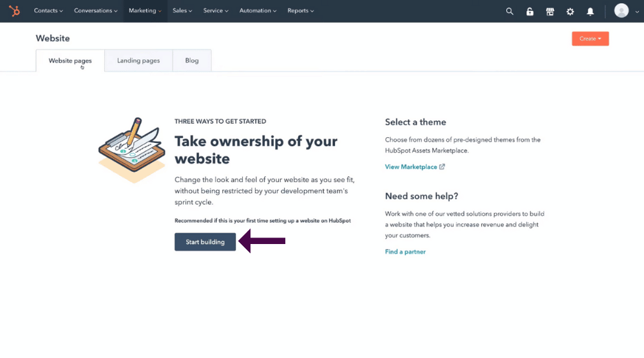Click the Start building button
The image size is (644, 358).
(x=205, y=242)
